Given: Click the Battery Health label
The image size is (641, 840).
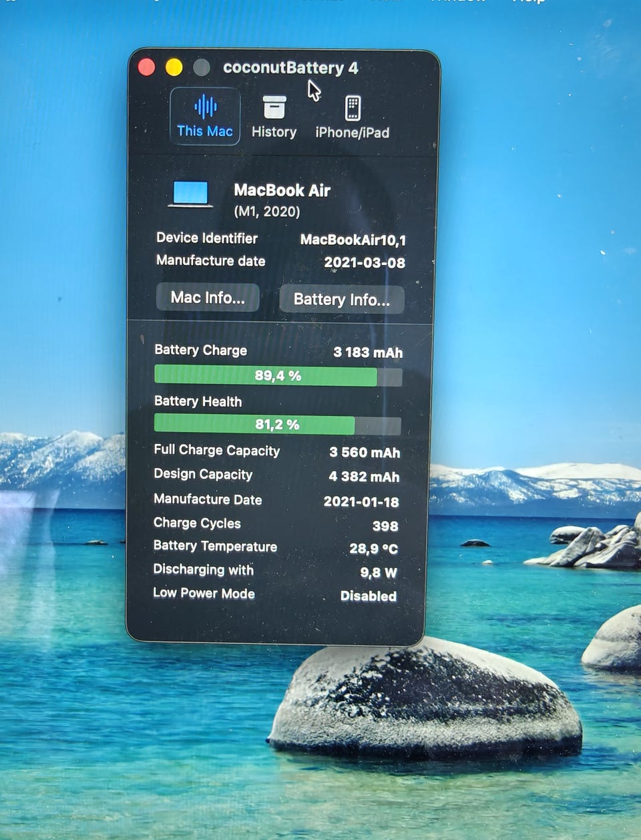Looking at the screenshot, I should tap(198, 401).
